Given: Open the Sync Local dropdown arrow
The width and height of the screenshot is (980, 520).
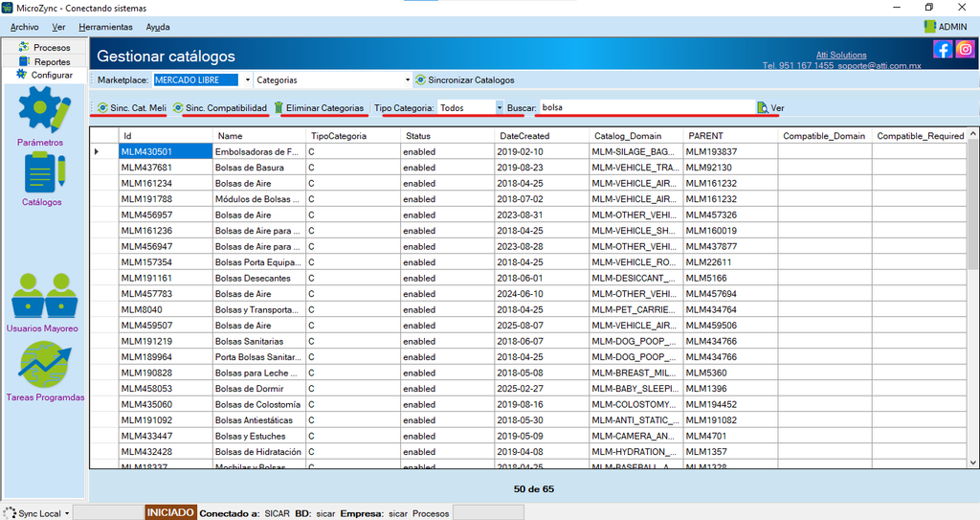Looking at the screenshot, I should [x=67, y=513].
